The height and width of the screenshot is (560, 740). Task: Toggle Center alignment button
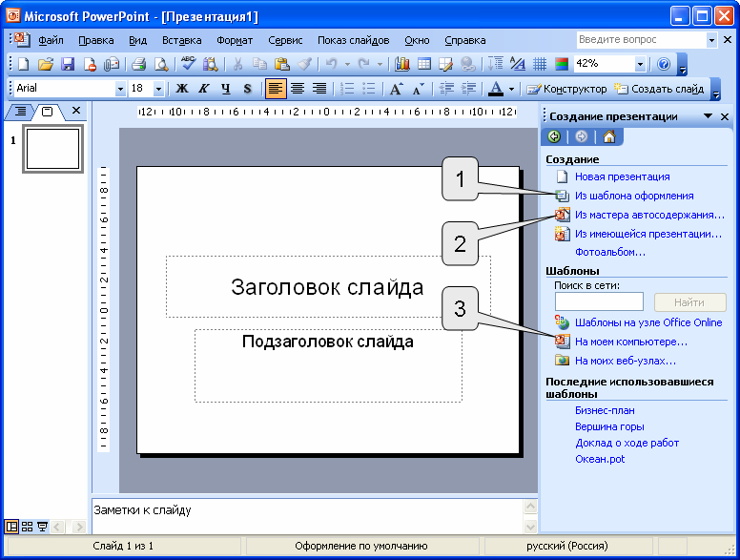(x=298, y=89)
